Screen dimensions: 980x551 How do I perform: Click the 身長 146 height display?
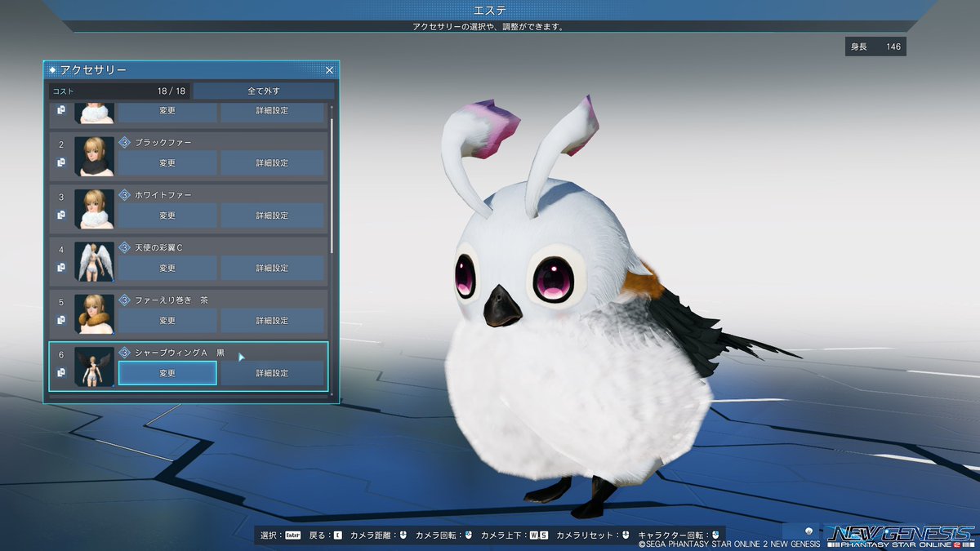(x=875, y=47)
